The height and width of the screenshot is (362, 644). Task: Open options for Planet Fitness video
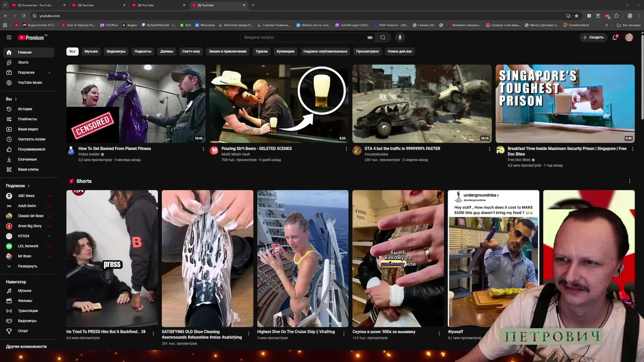click(x=203, y=149)
